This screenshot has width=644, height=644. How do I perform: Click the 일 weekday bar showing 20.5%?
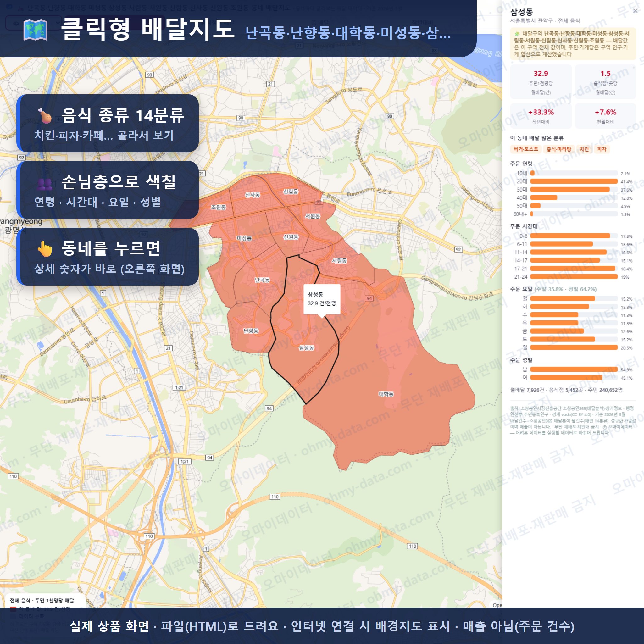[x=574, y=347]
